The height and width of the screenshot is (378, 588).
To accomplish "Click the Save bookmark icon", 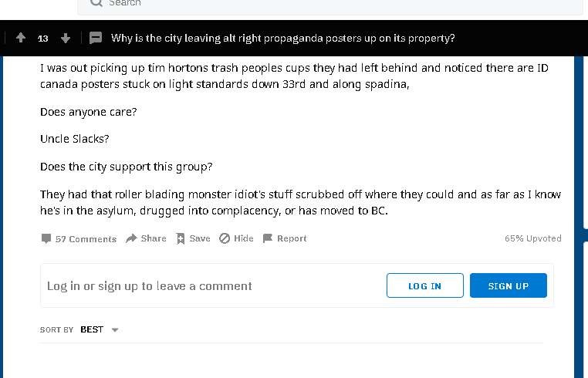I will (181, 238).
